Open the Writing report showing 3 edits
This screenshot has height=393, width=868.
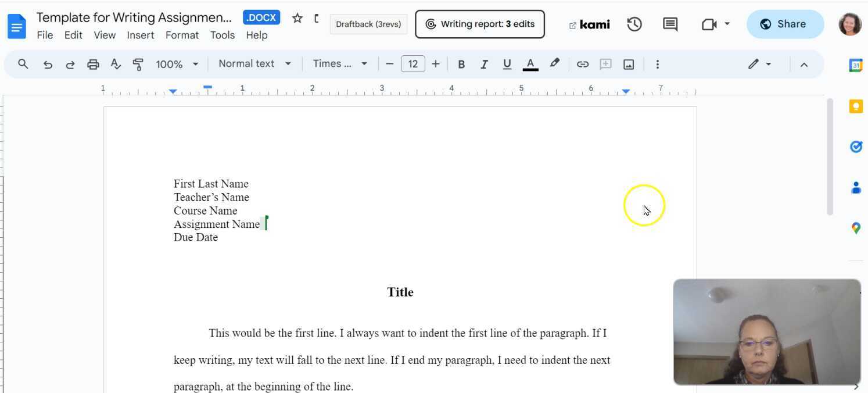479,24
